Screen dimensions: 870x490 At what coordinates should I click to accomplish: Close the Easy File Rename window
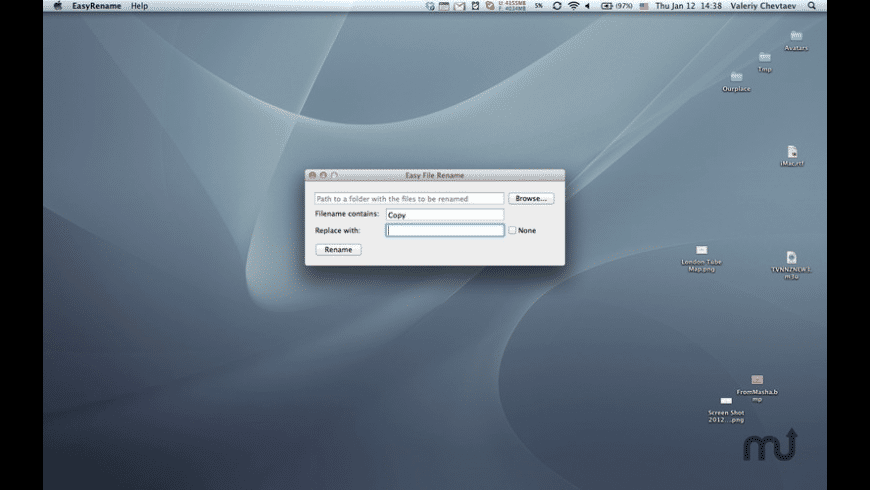[312, 175]
